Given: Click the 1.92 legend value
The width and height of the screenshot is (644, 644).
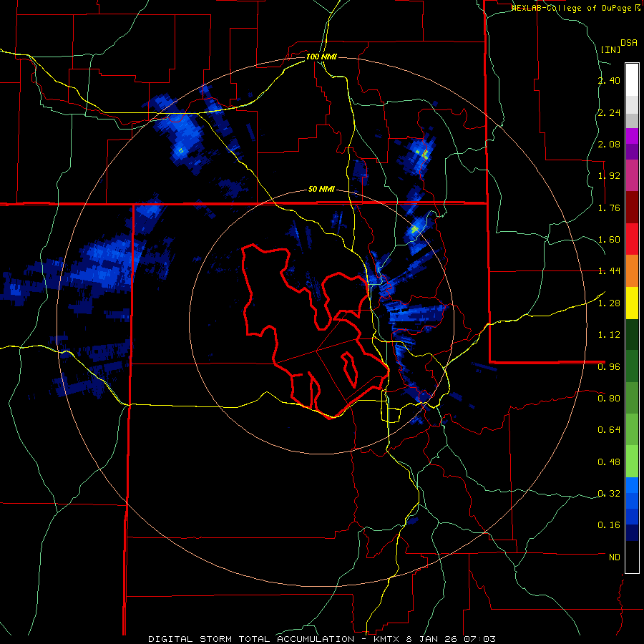Looking at the screenshot, I should tap(609, 176).
